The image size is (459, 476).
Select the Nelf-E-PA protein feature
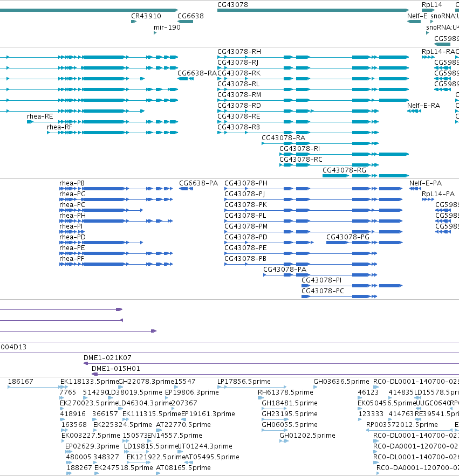point(415,189)
